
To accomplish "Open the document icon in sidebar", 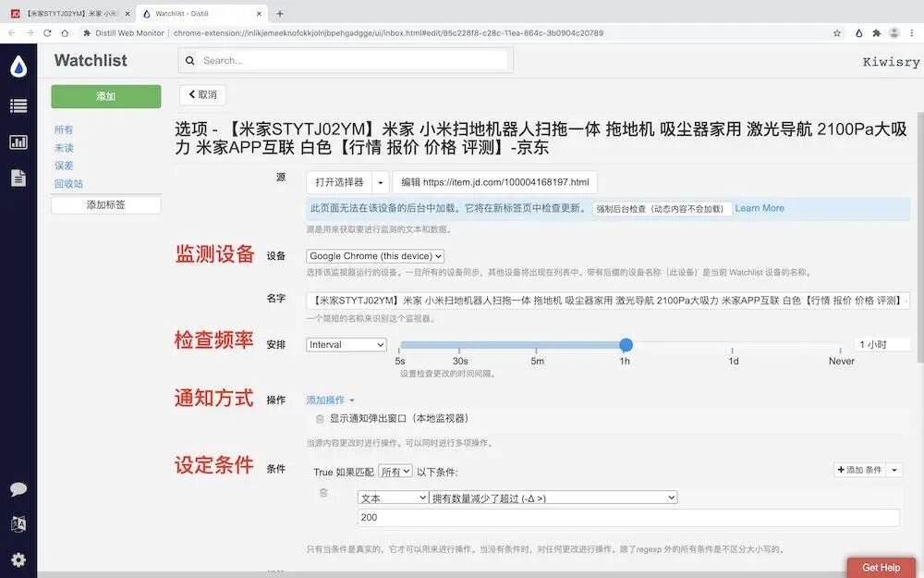I will (18, 178).
